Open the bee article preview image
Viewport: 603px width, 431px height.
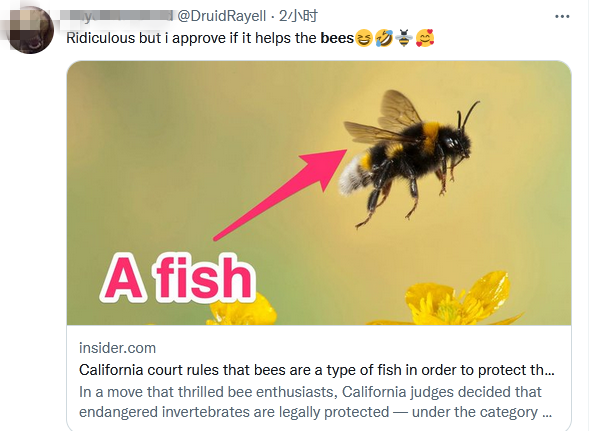click(x=319, y=193)
